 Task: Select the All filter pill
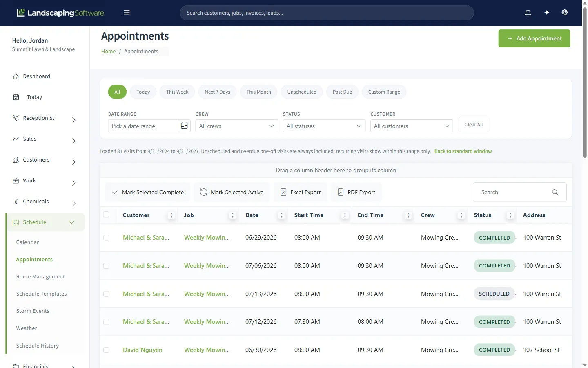pyautogui.click(x=117, y=92)
